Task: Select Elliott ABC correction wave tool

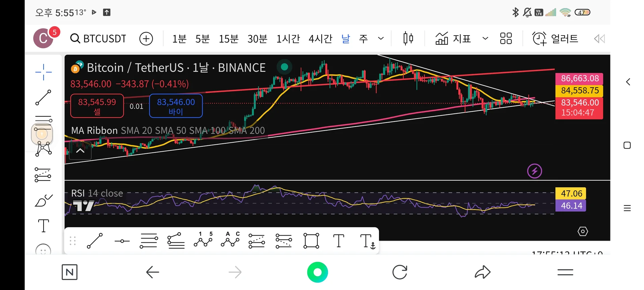Action: pyautogui.click(x=230, y=240)
